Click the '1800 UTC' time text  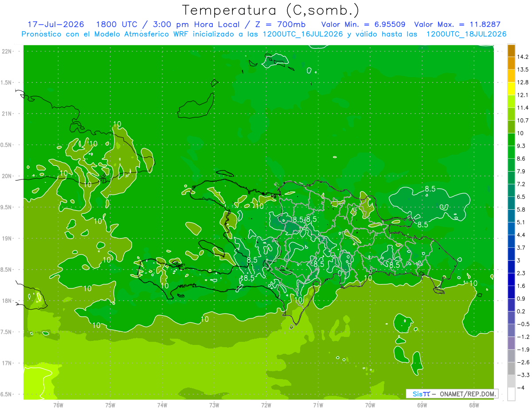pyautogui.click(x=117, y=24)
